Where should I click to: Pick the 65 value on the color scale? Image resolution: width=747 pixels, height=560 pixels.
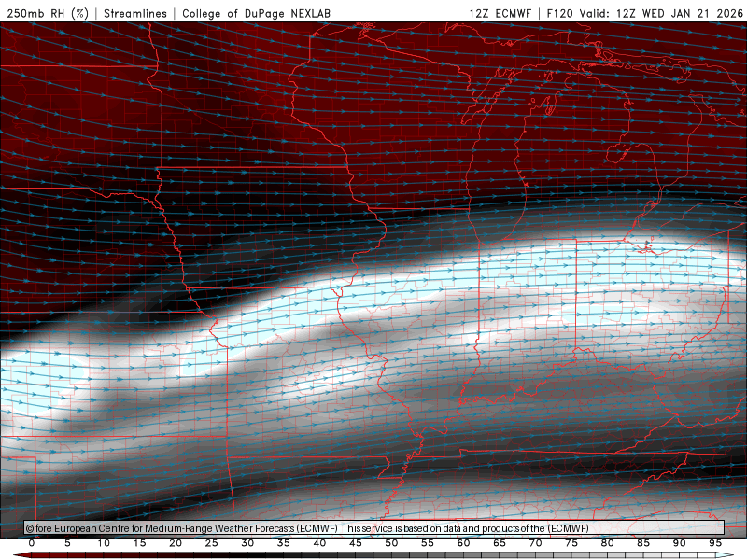tap(500, 543)
